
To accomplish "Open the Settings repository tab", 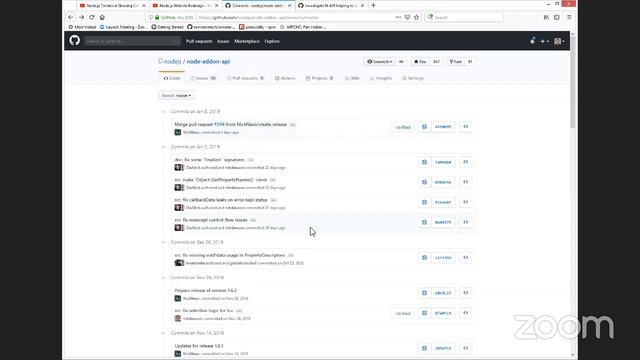I will coord(413,78).
